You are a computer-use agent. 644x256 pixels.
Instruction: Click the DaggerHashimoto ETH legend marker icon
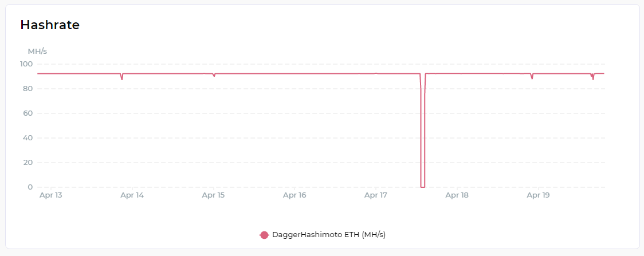click(x=264, y=235)
